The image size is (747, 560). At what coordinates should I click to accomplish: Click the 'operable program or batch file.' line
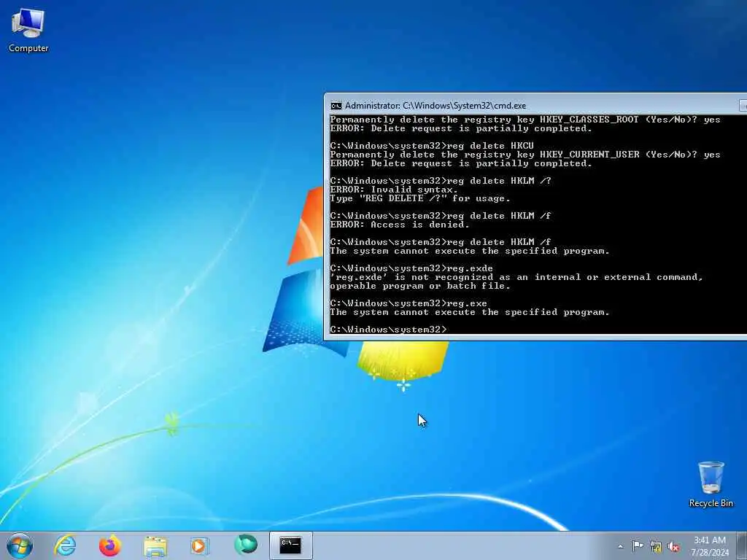tap(419, 286)
